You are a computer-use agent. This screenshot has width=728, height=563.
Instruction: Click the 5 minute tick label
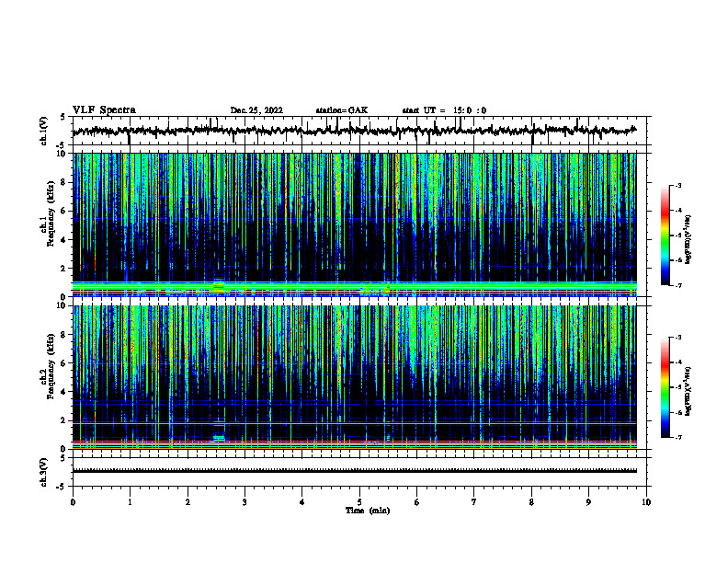tap(359, 502)
